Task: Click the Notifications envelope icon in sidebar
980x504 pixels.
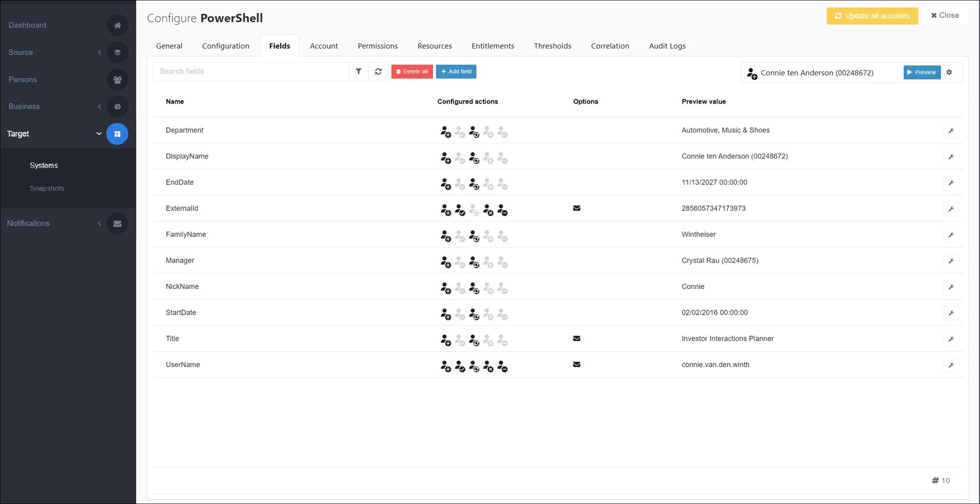Action: pyautogui.click(x=117, y=223)
